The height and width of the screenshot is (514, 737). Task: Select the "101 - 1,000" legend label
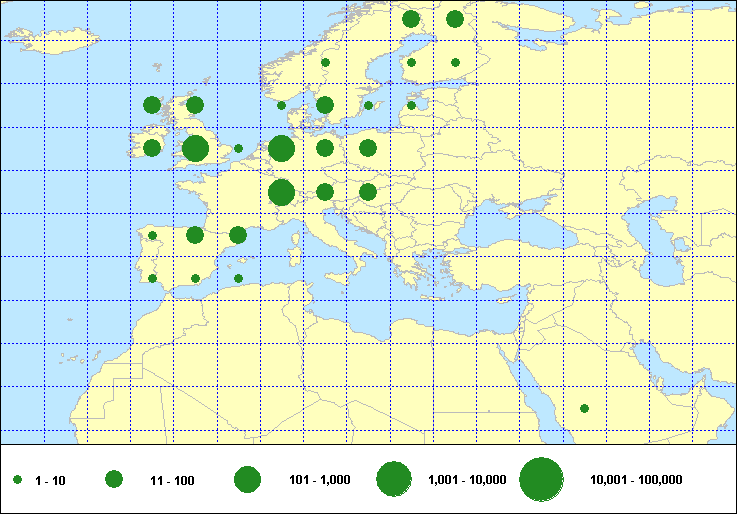[x=319, y=481]
